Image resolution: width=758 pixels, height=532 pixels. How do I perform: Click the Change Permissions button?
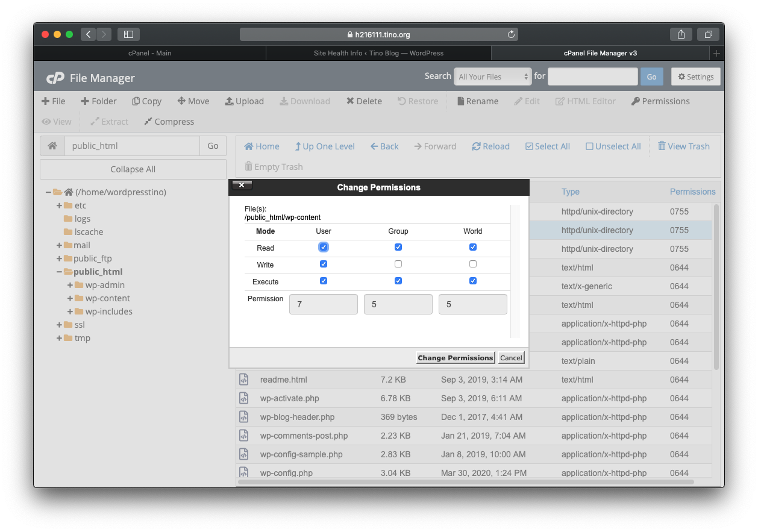(456, 358)
